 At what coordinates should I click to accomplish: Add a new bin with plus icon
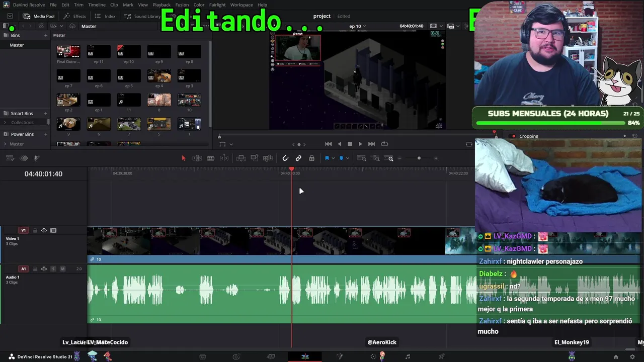[x=45, y=35]
